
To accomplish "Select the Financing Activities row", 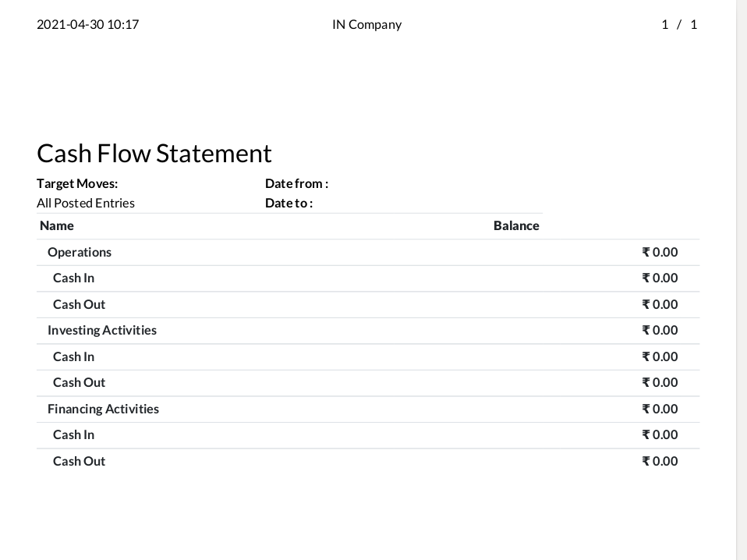I will tap(103, 409).
